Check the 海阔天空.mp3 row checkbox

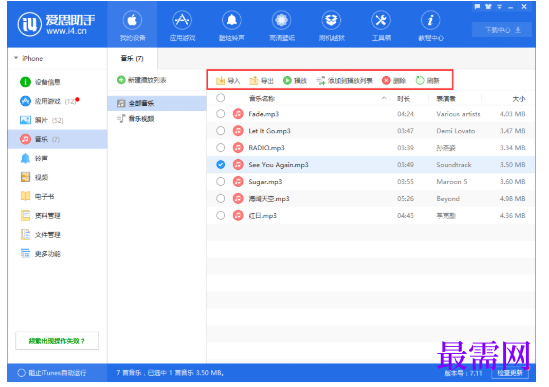(221, 199)
